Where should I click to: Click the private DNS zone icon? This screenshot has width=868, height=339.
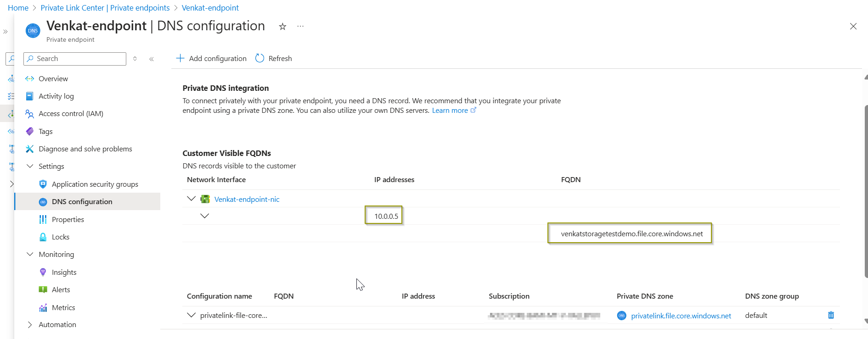(621, 316)
